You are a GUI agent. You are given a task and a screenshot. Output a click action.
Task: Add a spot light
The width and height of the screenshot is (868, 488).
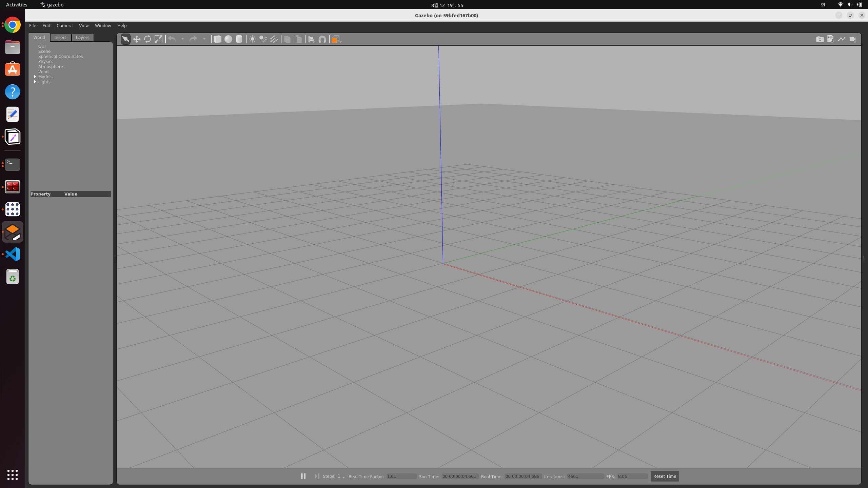pyautogui.click(x=263, y=39)
